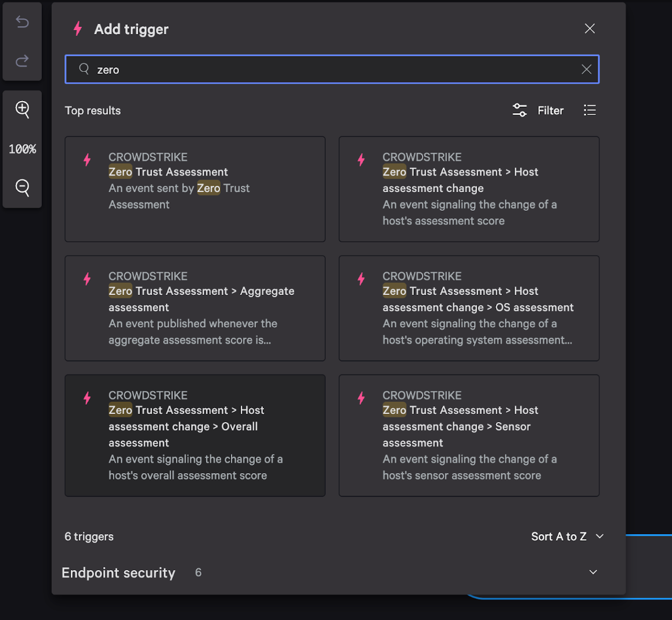
Task: Click the redo arrow icon
Action: click(x=22, y=61)
